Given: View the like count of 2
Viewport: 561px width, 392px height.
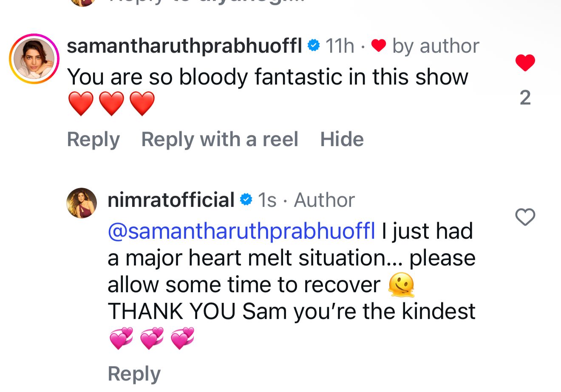Looking at the screenshot, I should pos(525,98).
